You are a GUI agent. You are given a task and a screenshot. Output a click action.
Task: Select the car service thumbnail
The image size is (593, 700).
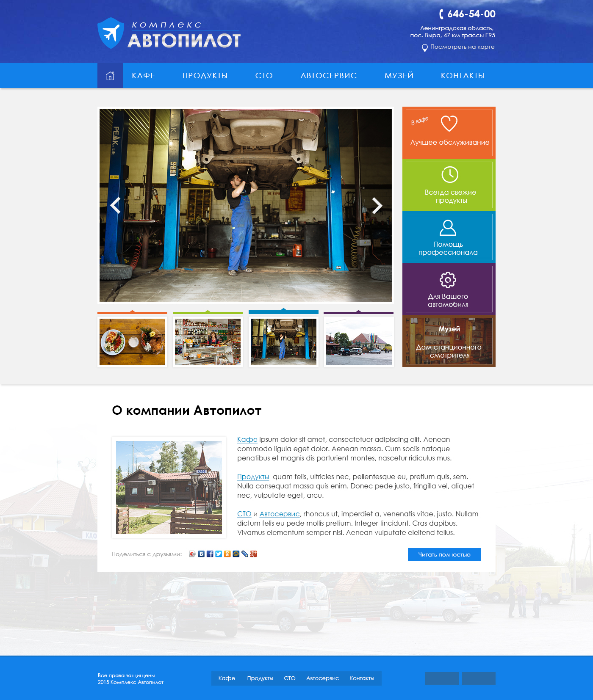pos(283,342)
